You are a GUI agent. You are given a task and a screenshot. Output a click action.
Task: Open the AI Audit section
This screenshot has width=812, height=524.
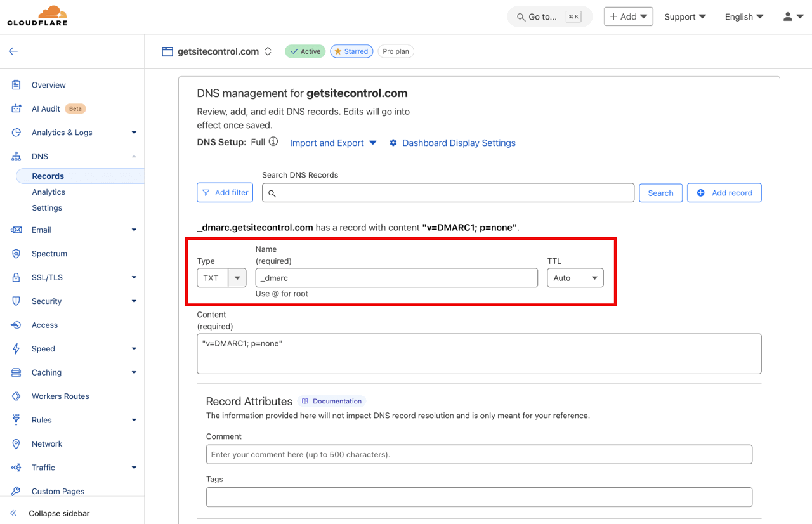[48, 108]
